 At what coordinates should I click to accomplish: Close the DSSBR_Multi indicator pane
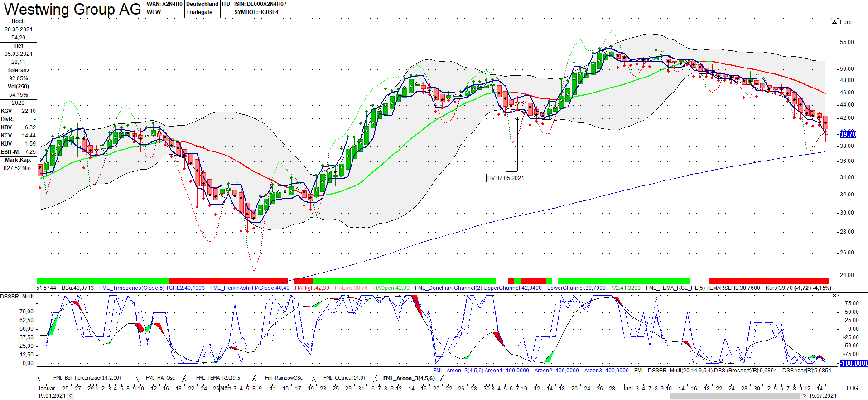(834, 296)
